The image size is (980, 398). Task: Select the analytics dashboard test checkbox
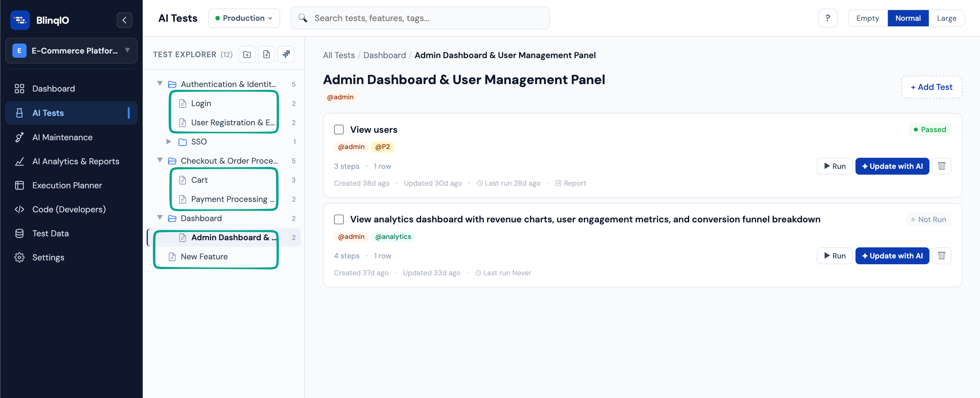pyautogui.click(x=339, y=219)
